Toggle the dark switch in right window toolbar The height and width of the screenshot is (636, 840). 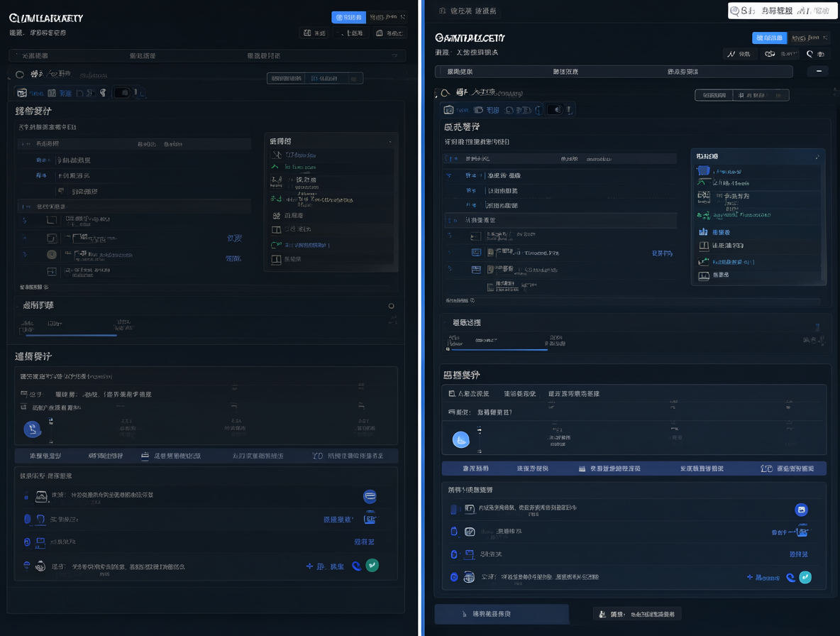pos(555,109)
